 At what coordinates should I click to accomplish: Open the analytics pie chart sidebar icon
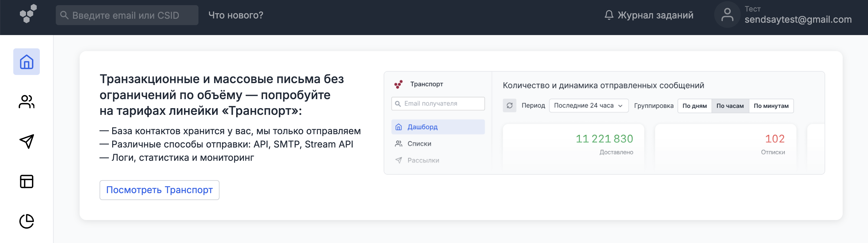pyautogui.click(x=26, y=221)
